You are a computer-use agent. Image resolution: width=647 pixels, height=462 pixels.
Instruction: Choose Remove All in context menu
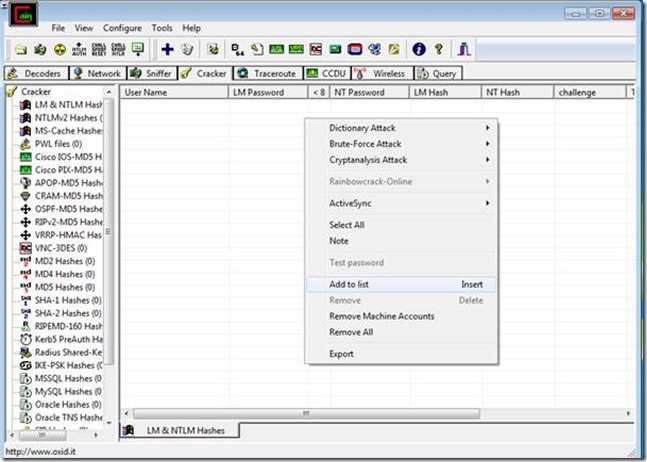click(401, 332)
